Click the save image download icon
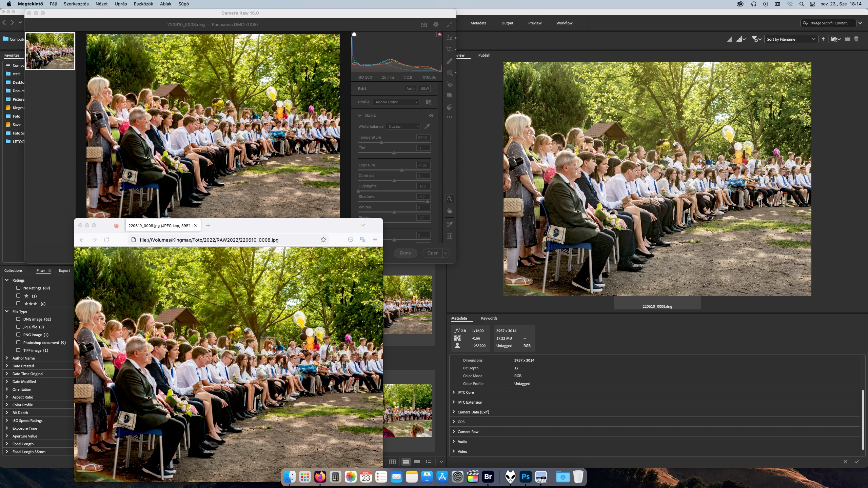 (x=424, y=24)
